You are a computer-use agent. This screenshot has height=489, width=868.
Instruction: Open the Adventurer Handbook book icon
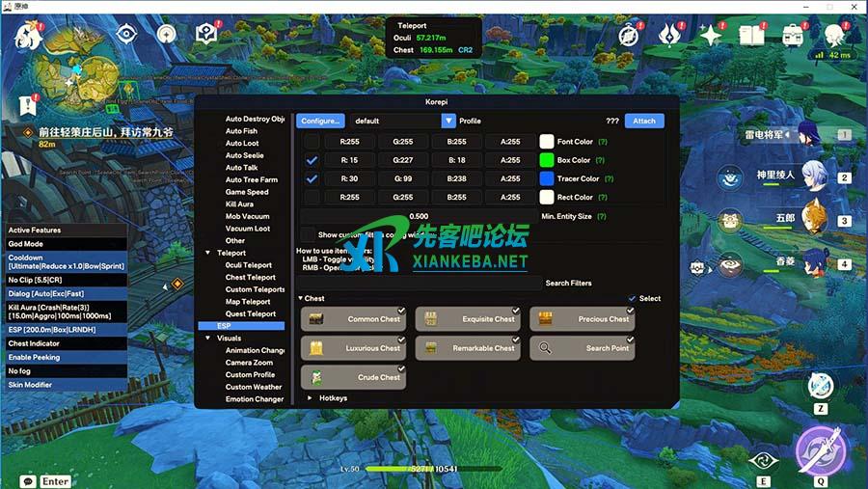(x=751, y=36)
